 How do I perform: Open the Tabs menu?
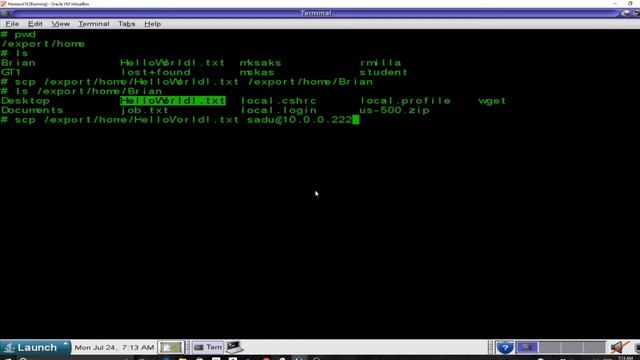127,24
